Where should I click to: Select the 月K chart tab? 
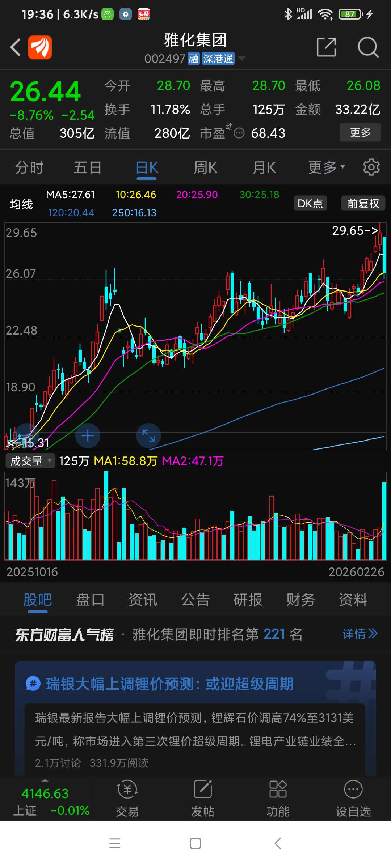pyautogui.click(x=264, y=167)
